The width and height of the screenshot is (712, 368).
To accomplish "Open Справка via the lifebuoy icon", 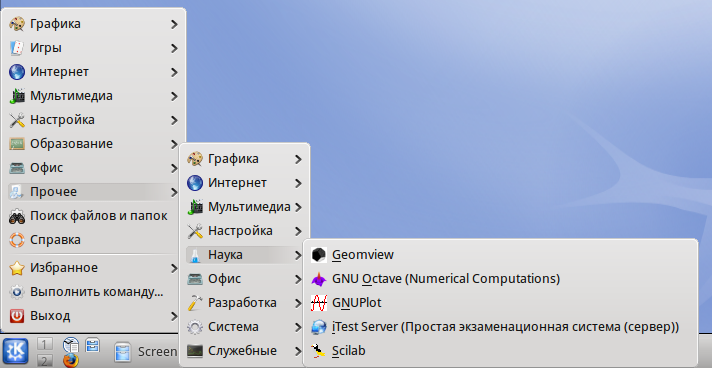I will 17,240.
